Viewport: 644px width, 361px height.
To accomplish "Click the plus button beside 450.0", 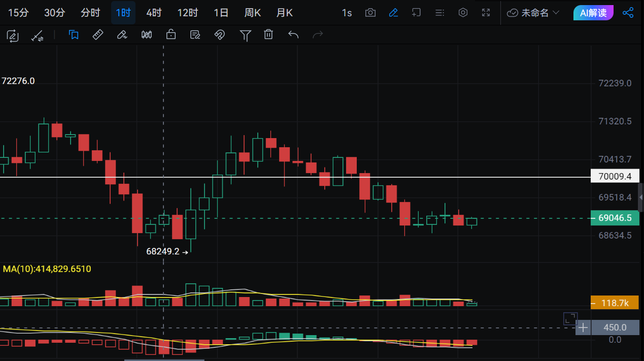I will tap(583, 328).
